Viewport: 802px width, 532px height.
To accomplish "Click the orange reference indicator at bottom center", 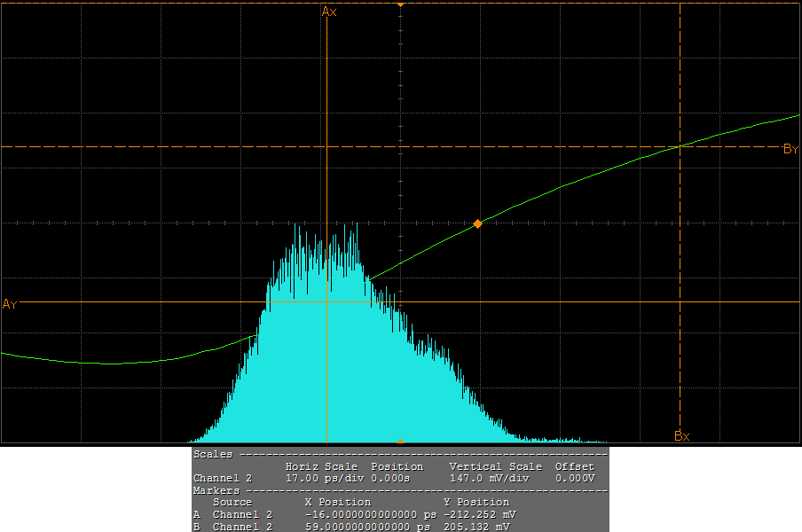I will [x=400, y=441].
